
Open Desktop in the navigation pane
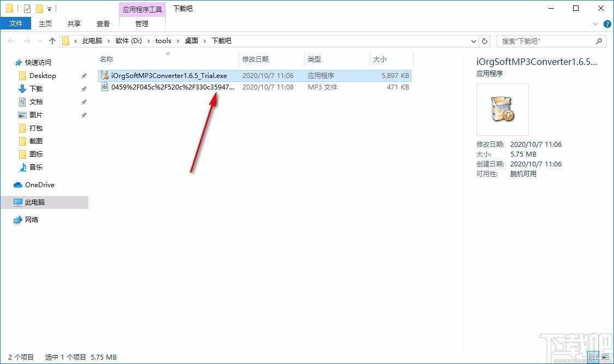click(43, 75)
